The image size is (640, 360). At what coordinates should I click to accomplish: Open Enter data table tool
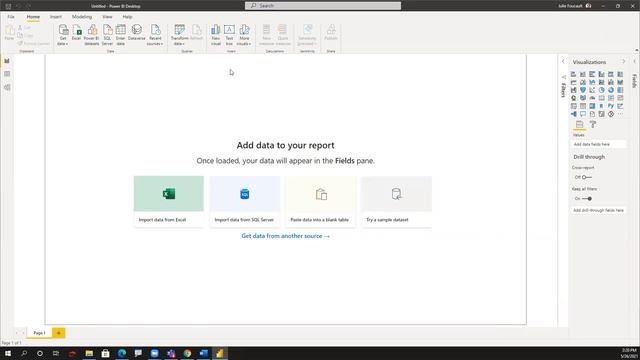tap(120, 35)
